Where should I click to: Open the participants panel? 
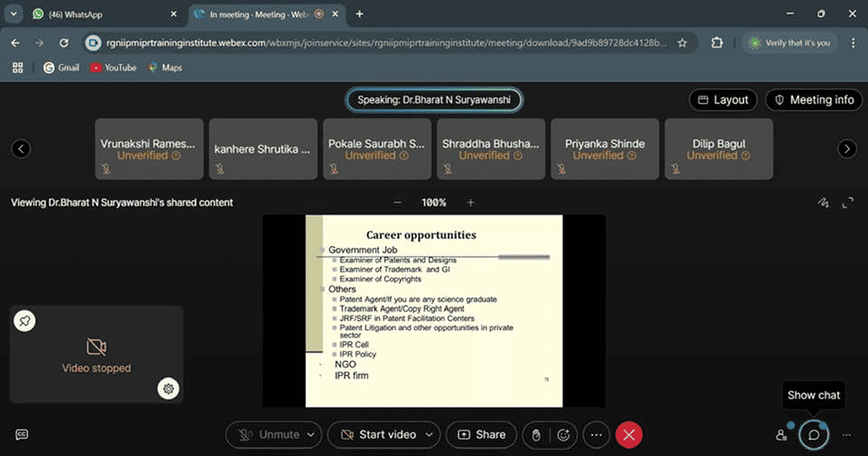[x=781, y=435]
